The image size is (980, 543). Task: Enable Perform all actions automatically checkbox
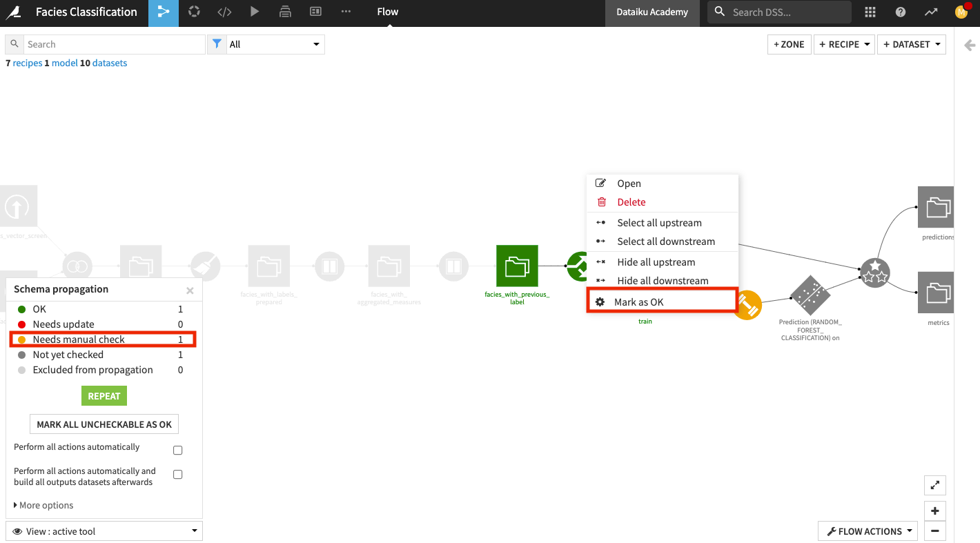(x=177, y=451)
